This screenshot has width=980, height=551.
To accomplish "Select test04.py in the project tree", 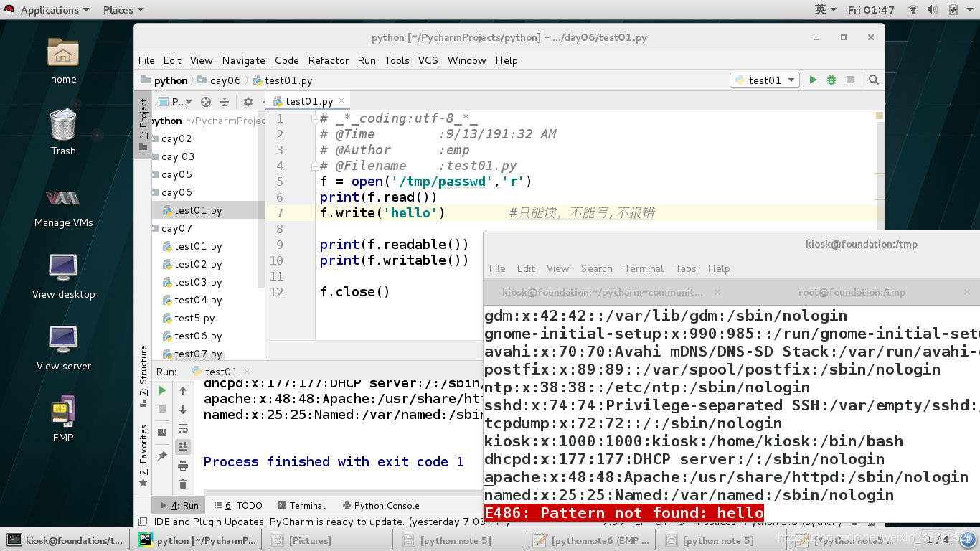I will coord(198,300).
